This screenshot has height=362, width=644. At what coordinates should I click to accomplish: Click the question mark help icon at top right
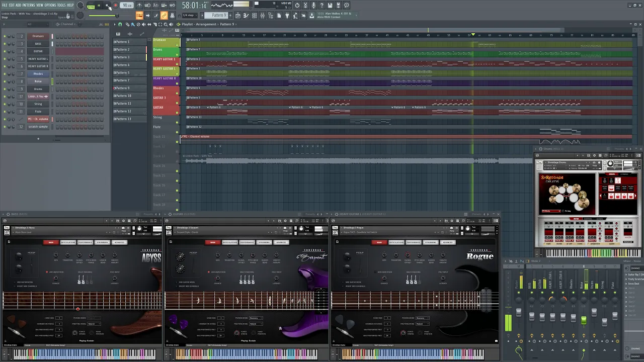(x=322, y=5)
